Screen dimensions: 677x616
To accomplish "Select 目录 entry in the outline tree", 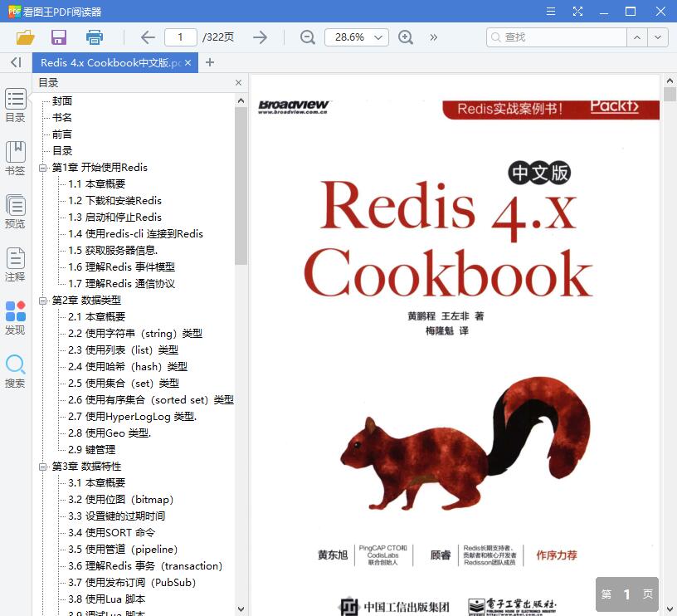I will point(62,151).
